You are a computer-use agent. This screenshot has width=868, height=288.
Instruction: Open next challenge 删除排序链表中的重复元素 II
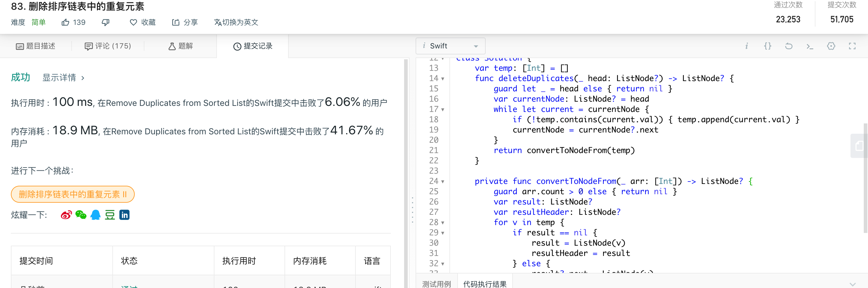[73, 194]
